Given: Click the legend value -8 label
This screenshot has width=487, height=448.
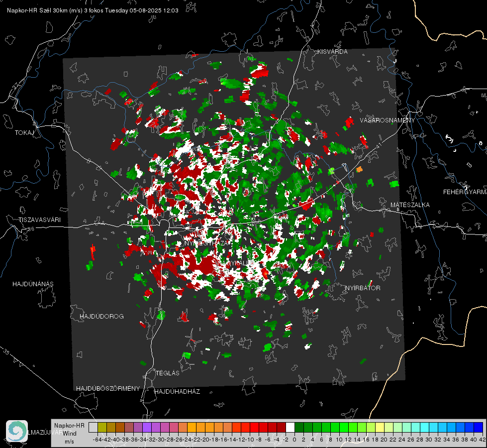Looking at the screenshot, I should (x=258, y=440).
